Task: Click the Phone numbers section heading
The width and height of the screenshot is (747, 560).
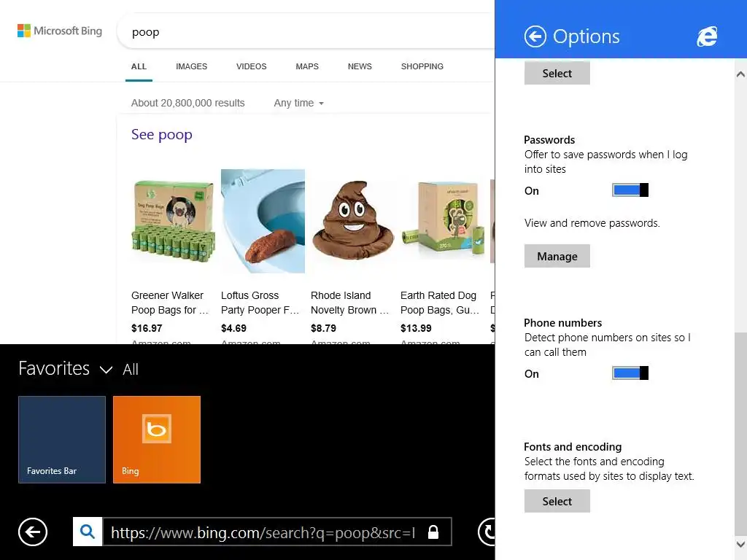Action: point(562,323)
